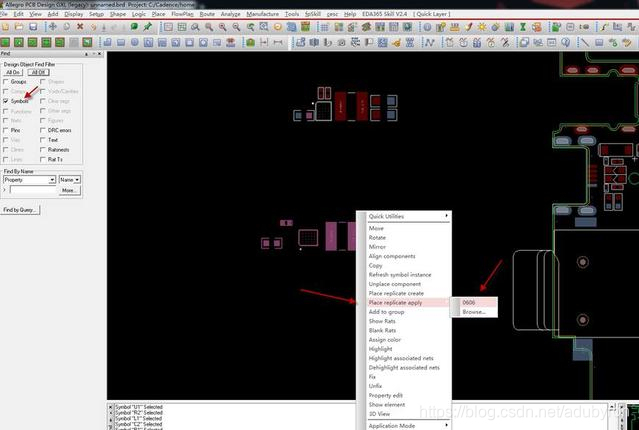
Task: Click the new file icon in toolbar
Action: tap(5, 27)
